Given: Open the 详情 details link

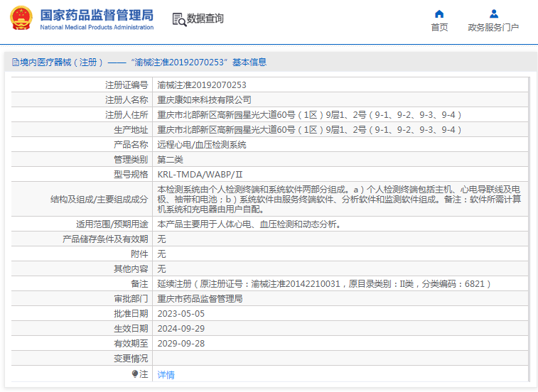Looking at the screenshot, I should (x=166, y=374).
